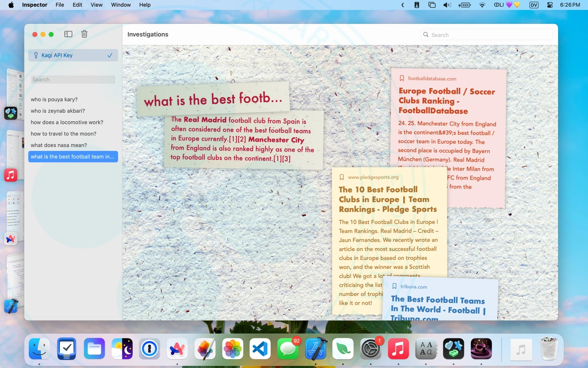Click the Investigations search field
The width and height of the screenshot is (588, 368).
tap(490, 35)
